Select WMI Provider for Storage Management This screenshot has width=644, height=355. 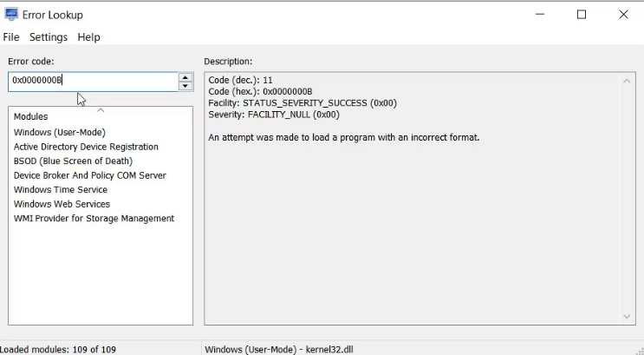click(94, 218)
